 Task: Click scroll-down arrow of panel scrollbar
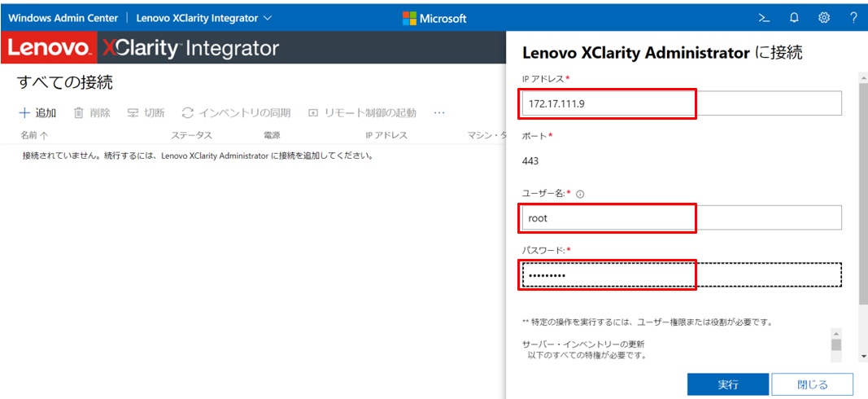[863, 357]
